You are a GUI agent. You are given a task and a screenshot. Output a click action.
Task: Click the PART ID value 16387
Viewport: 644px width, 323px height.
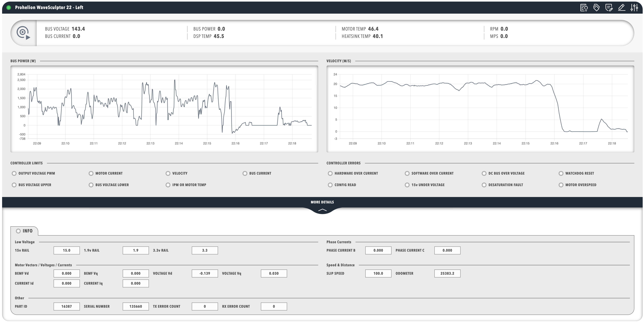66,306
